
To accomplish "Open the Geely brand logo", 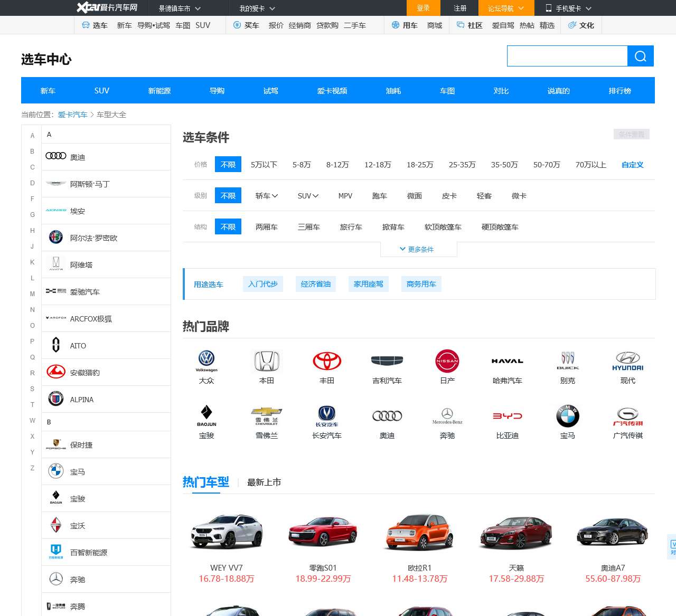I will pyautogui.click(x=387, y=361).
